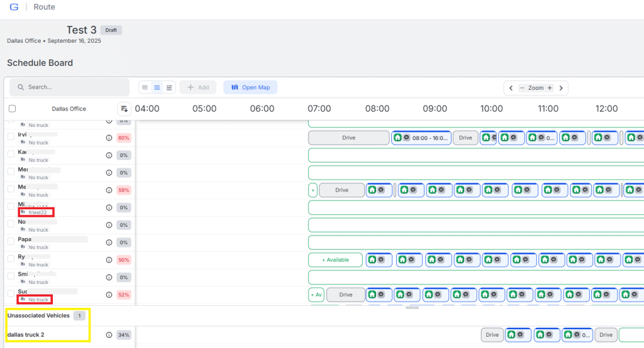Click the sort rows icon beside Dallas Office

[124, 109]
